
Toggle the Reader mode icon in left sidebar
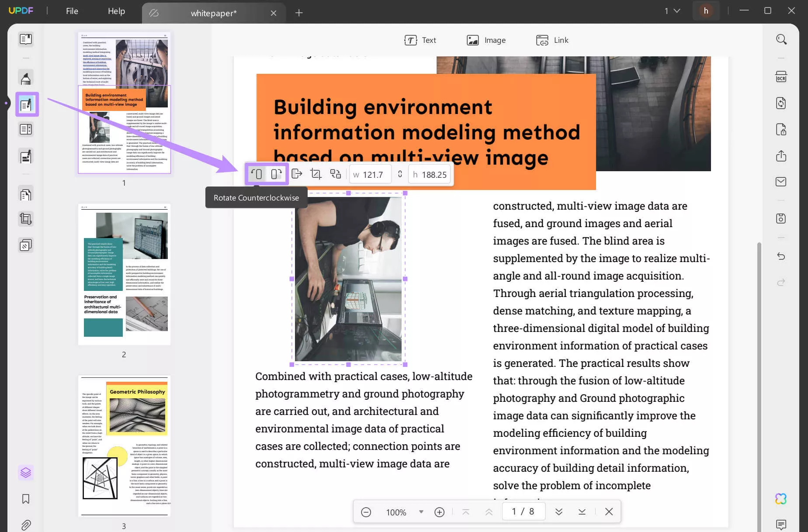click(x=26, y=39)
